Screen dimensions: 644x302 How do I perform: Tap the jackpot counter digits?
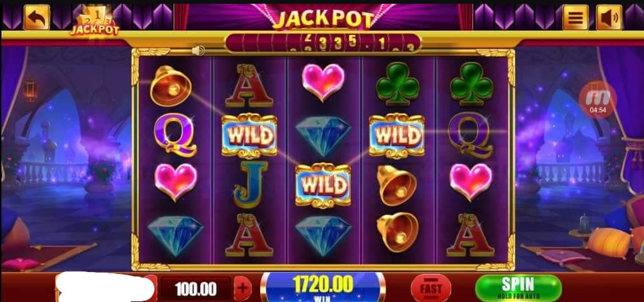point(323,42)
